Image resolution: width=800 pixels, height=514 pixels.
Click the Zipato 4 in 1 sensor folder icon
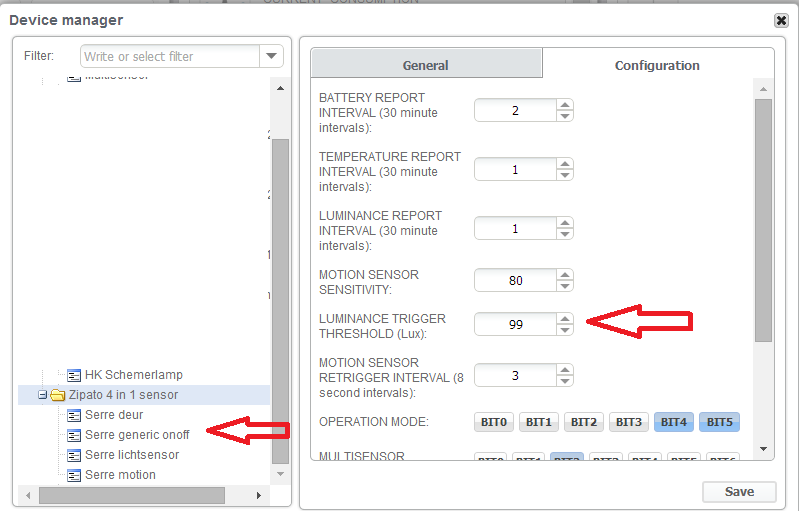[x=58, y=395]
